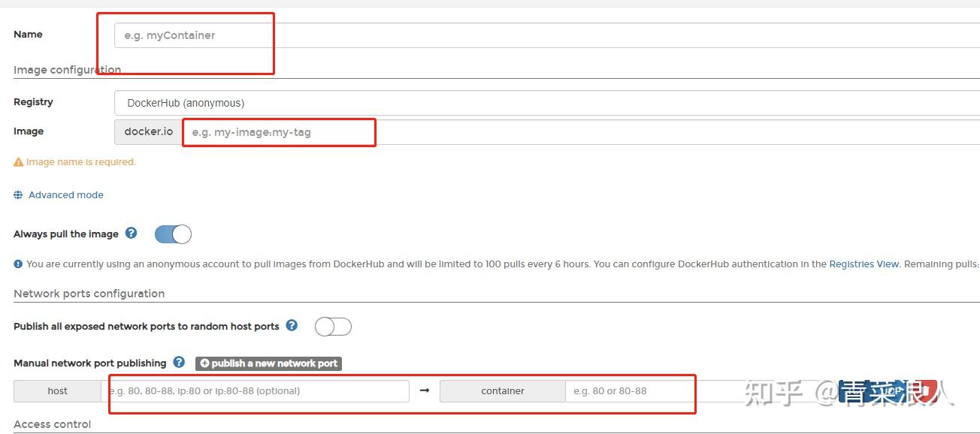Click the Access control section header

(x=52, y=423)
